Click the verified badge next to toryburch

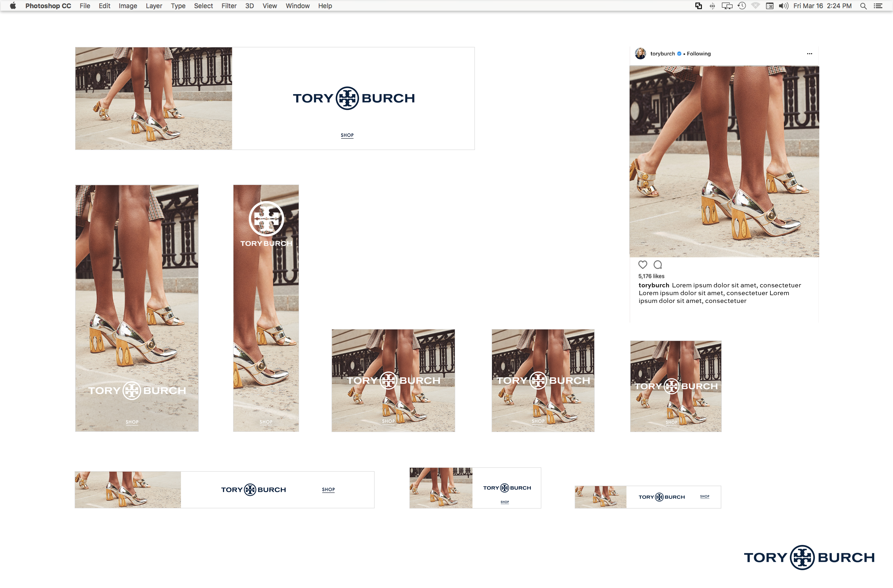coord(679,54)
